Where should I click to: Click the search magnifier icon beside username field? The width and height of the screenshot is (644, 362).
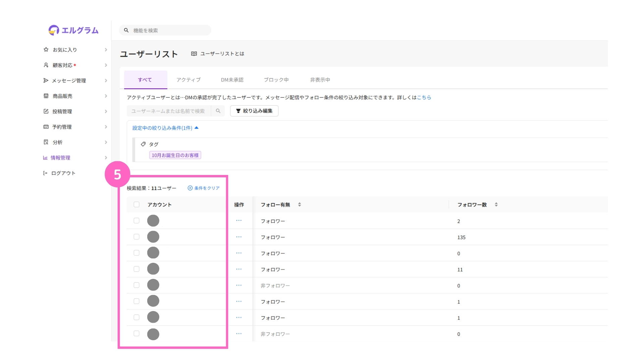point(218,111)
